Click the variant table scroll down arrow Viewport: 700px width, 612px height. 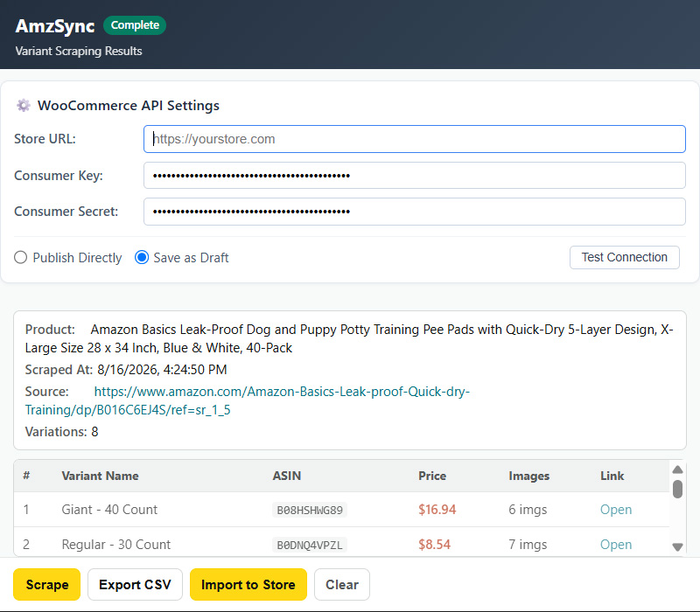tap(677, 547)
